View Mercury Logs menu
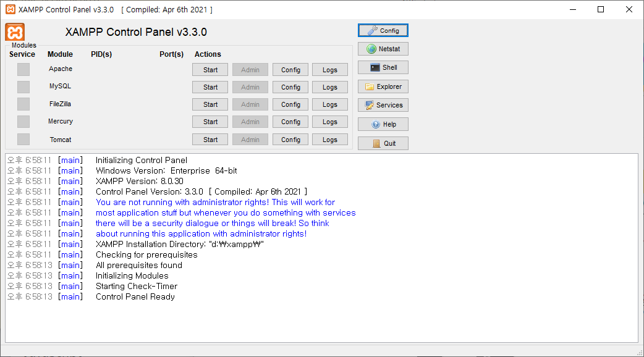Image resolution: width=644 pixels, height=357 pixels. [330, 122]
